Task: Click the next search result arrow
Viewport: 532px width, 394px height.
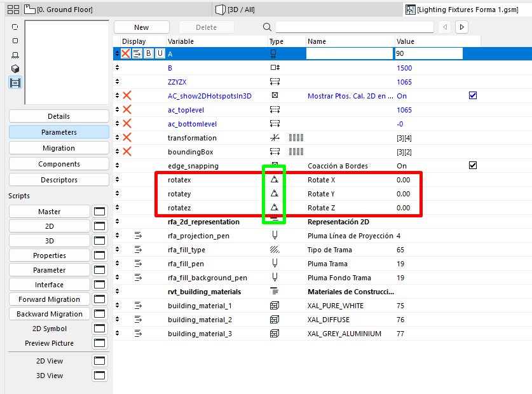Action: [462, 27]
